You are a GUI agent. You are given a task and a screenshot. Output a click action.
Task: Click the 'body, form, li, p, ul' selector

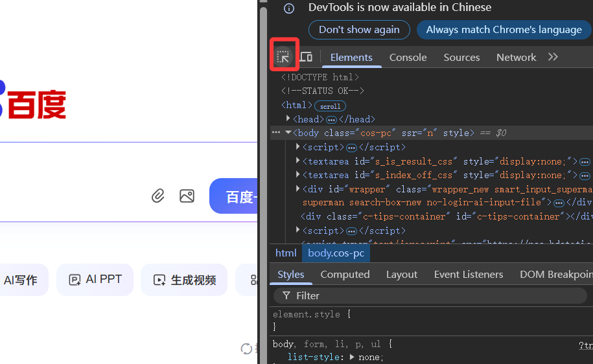(327, 344)
